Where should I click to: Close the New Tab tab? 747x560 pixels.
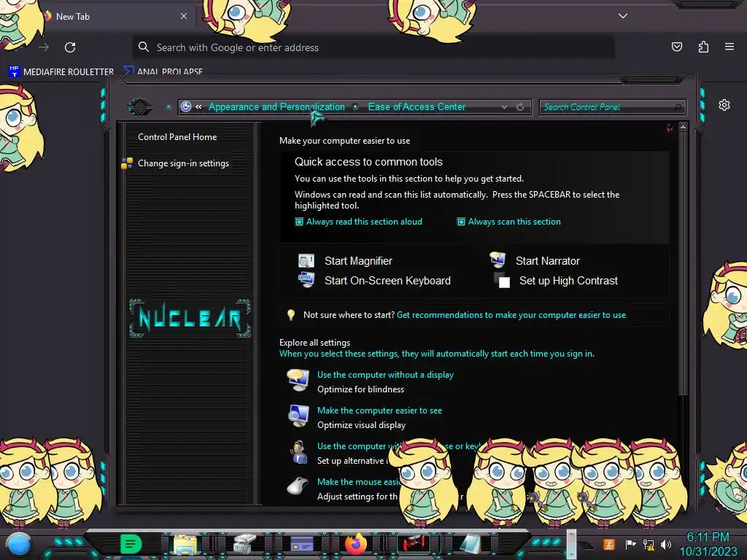183,16
